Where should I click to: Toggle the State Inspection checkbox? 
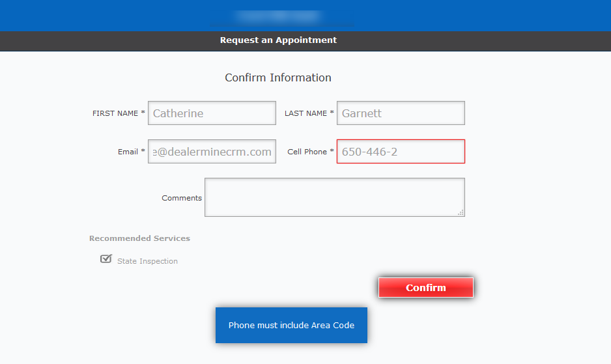(x=106, y=259)
